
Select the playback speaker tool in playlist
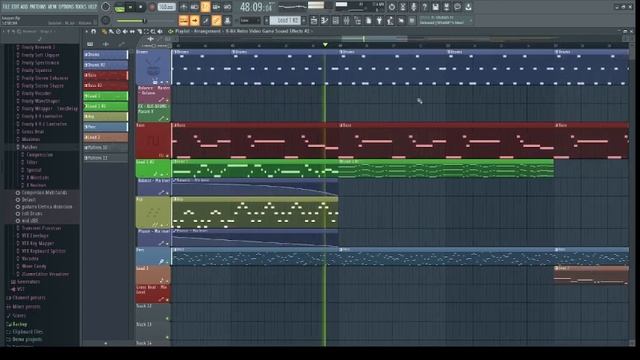[160, 31]
